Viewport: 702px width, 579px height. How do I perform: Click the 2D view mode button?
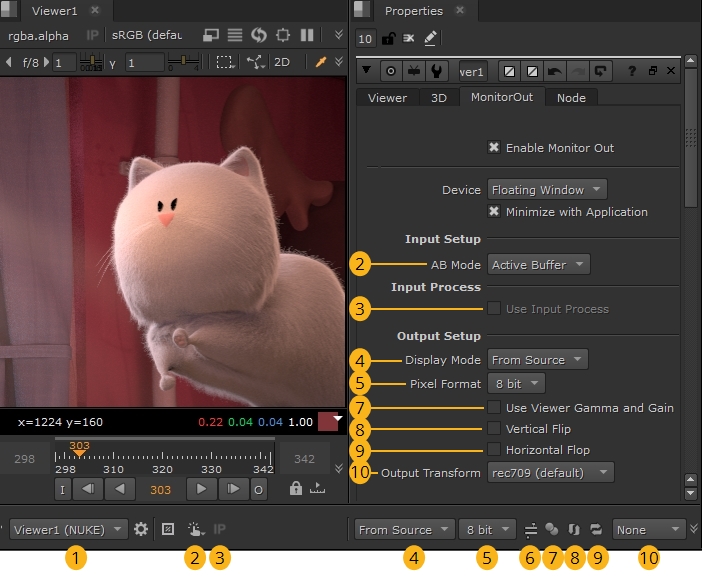[282, 62]
